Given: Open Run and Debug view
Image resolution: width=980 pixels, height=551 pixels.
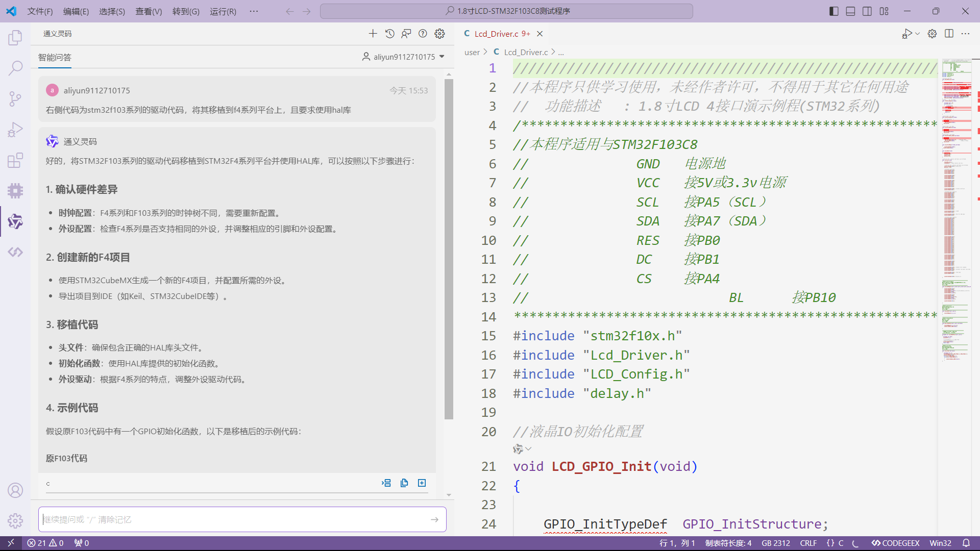Looking at the screenshot, I should tap(15, 130).
